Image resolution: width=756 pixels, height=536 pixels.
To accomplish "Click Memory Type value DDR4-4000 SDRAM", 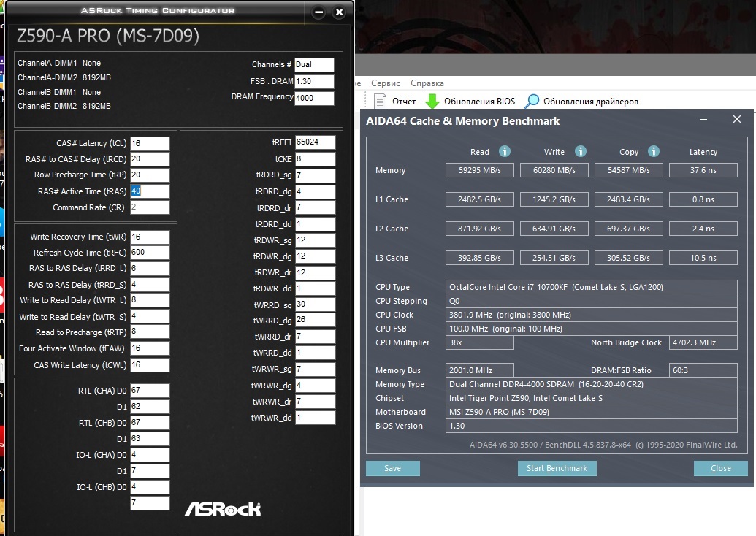I will (x=592, y=384).
